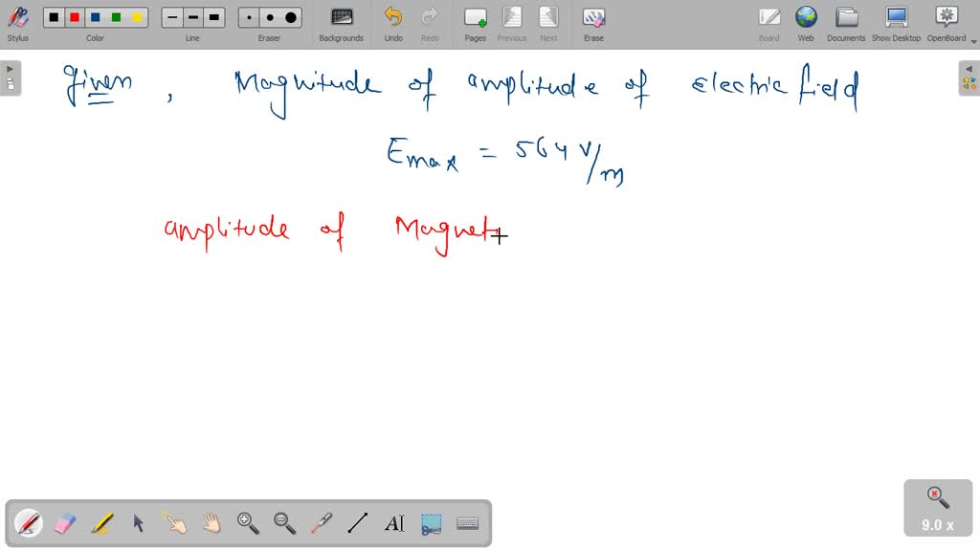
Task: Pick the red pen color swatch
Action: (75, 17)
